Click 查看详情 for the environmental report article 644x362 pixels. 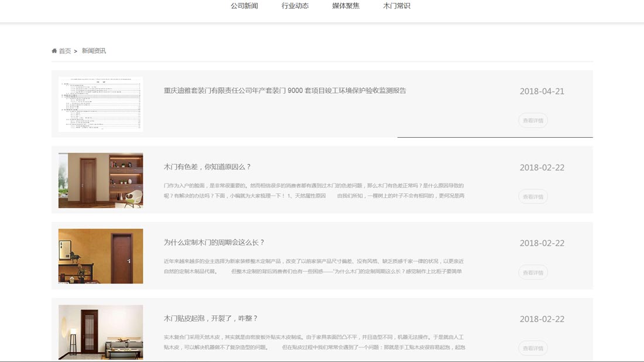point(533,120)
